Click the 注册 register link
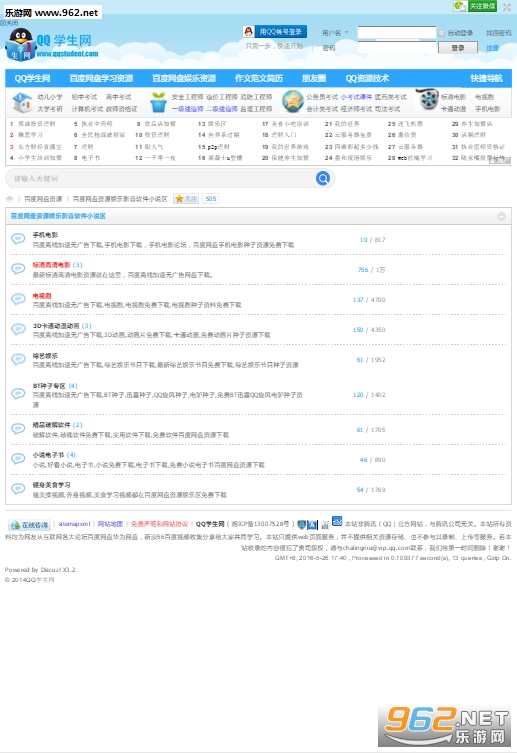 tap(492, 48)
